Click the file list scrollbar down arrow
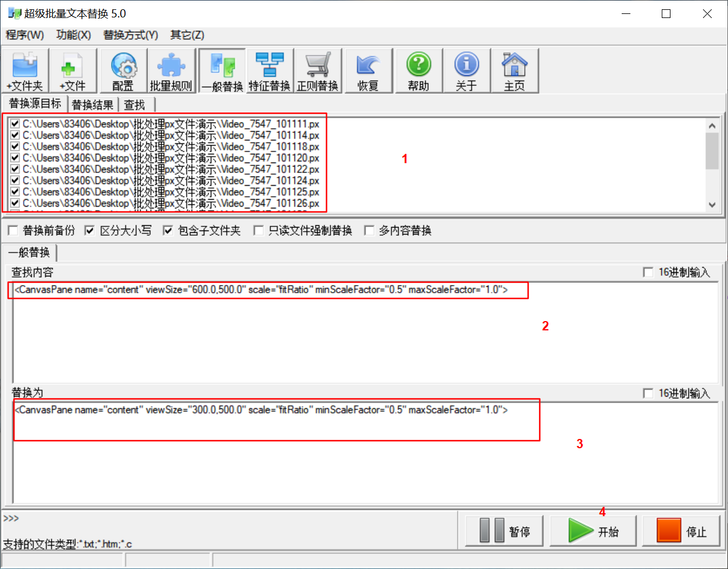This screenshot has width=728, height=569. (712, 204)
